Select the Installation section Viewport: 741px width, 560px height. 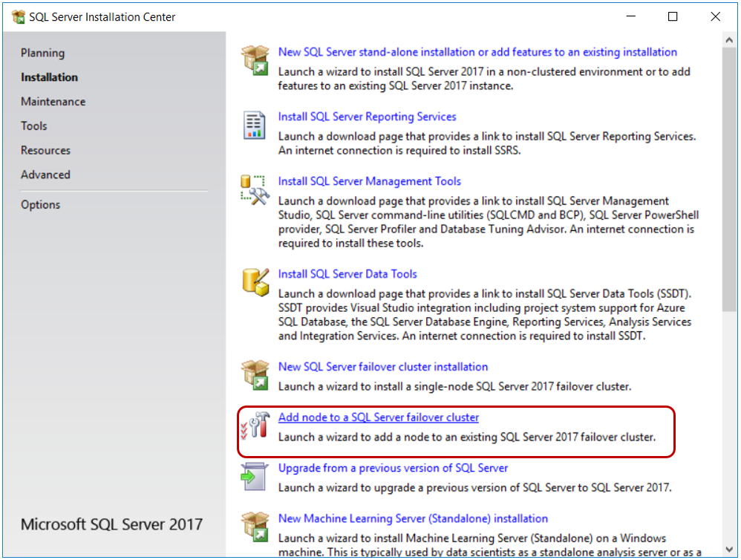[x=49, y=77]
